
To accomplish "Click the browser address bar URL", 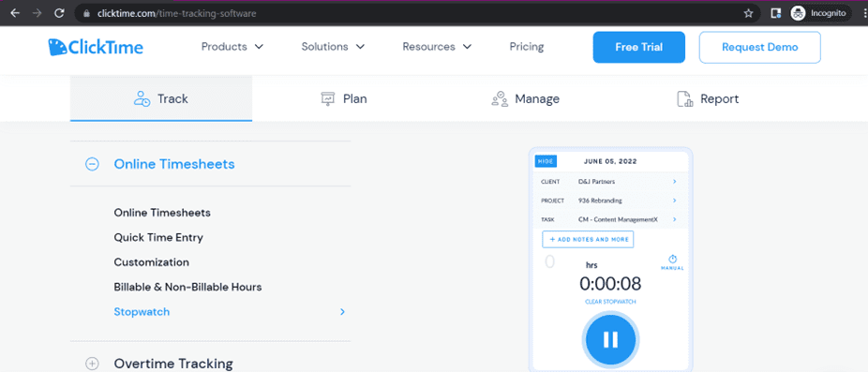I will click(x=176, y=13).
